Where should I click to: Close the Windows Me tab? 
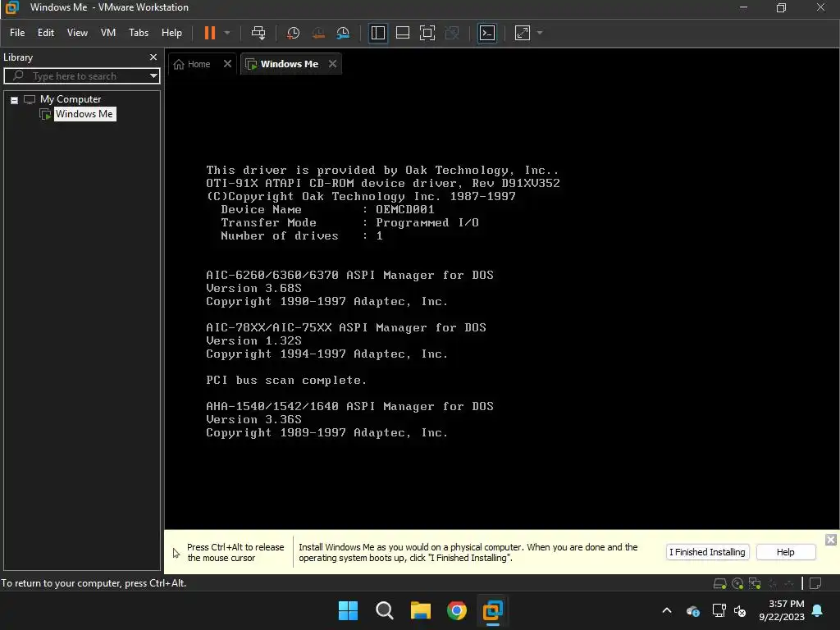coord(333,64)
